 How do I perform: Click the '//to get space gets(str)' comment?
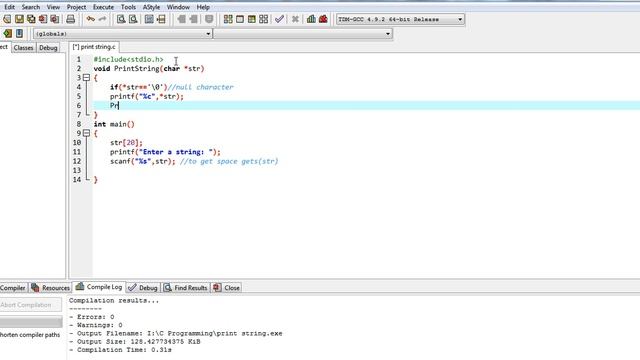click(229, 161)
